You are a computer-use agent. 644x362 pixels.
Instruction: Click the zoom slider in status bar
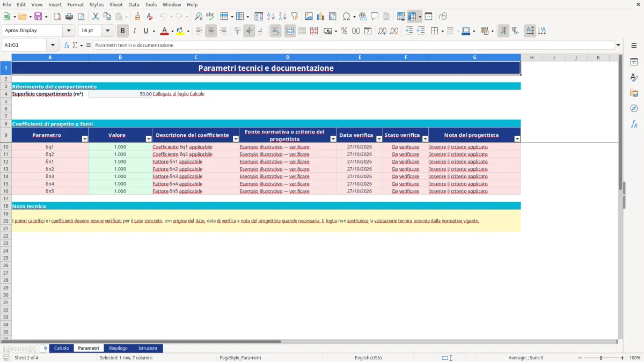[x=602, y=358]
